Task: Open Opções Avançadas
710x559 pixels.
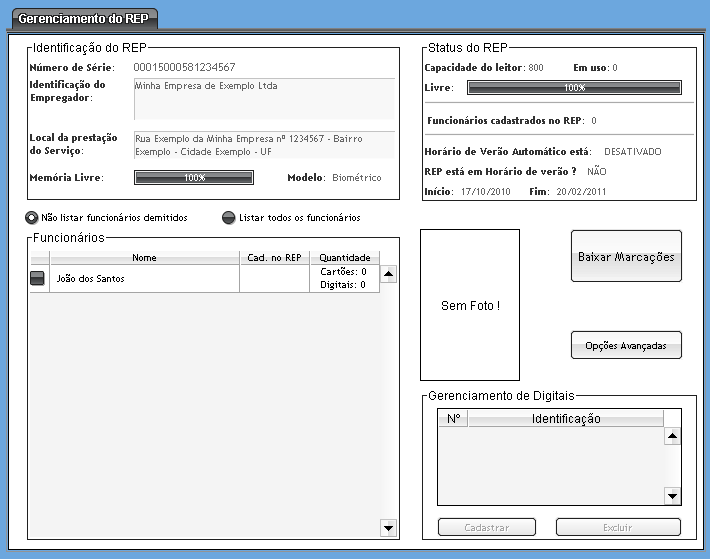Action: tap(626, 346)
